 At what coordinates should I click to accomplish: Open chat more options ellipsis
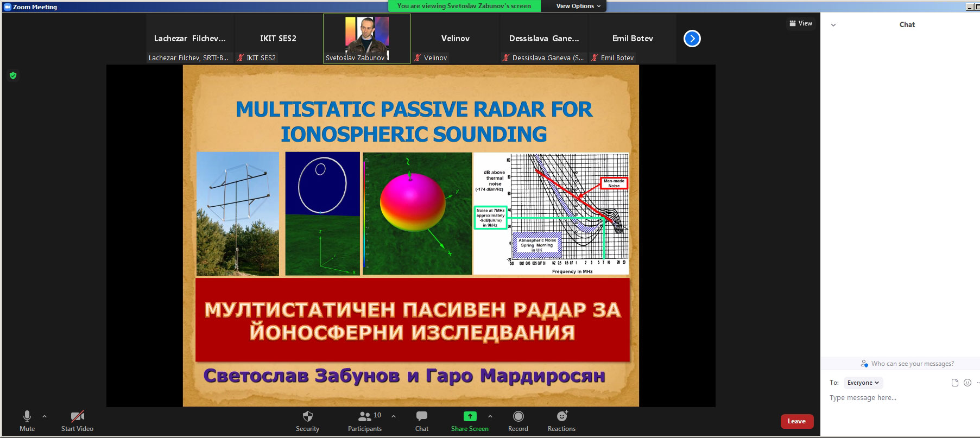tap(977, 383)
